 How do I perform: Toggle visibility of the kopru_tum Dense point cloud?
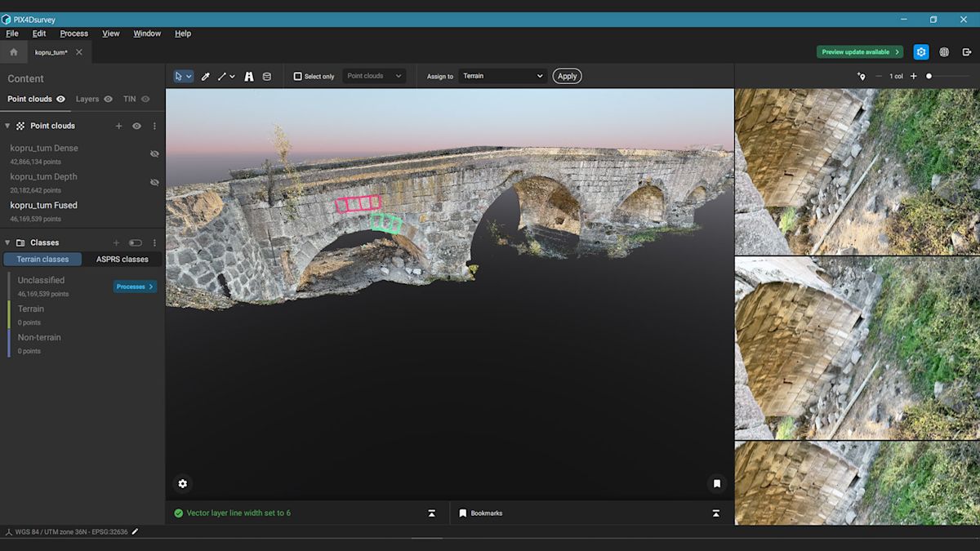154,153
